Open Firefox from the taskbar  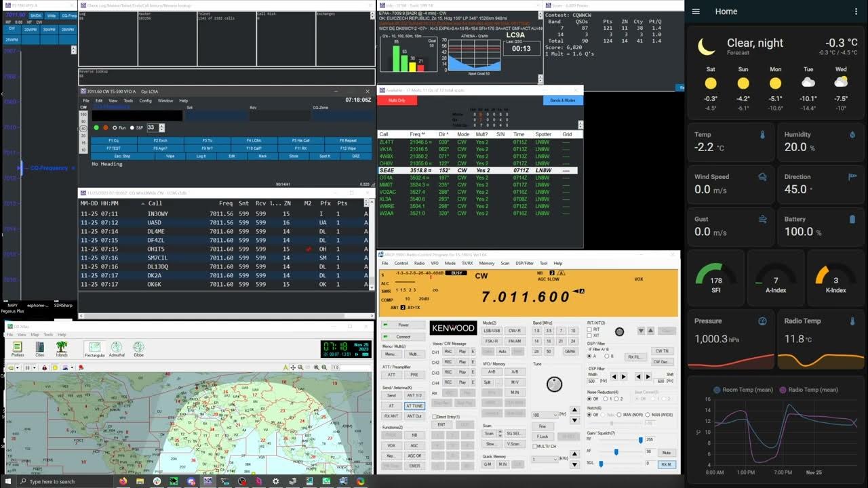pyautogui.click(x=123, y=481)
